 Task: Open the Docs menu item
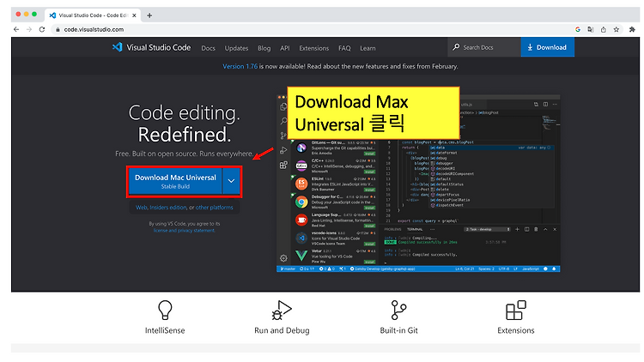tap(209, 48)
